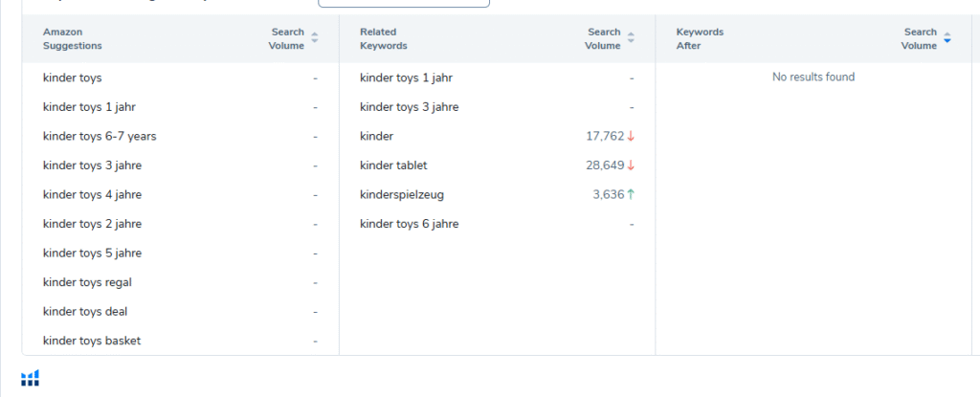Click the Keywords After column header
The height and width of the screenshot is (397, 980).
700,39
